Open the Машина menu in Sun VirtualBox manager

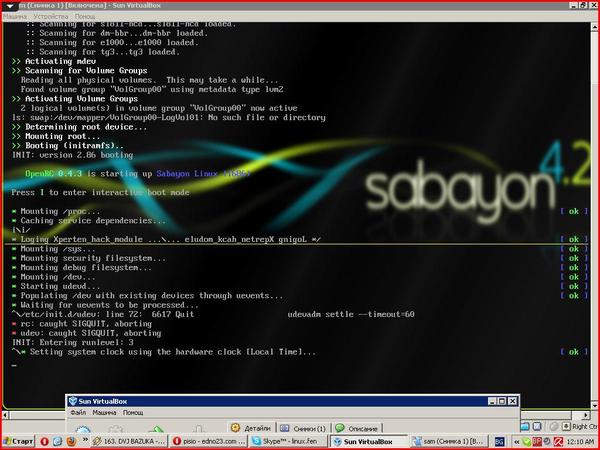tap(104, 413)
